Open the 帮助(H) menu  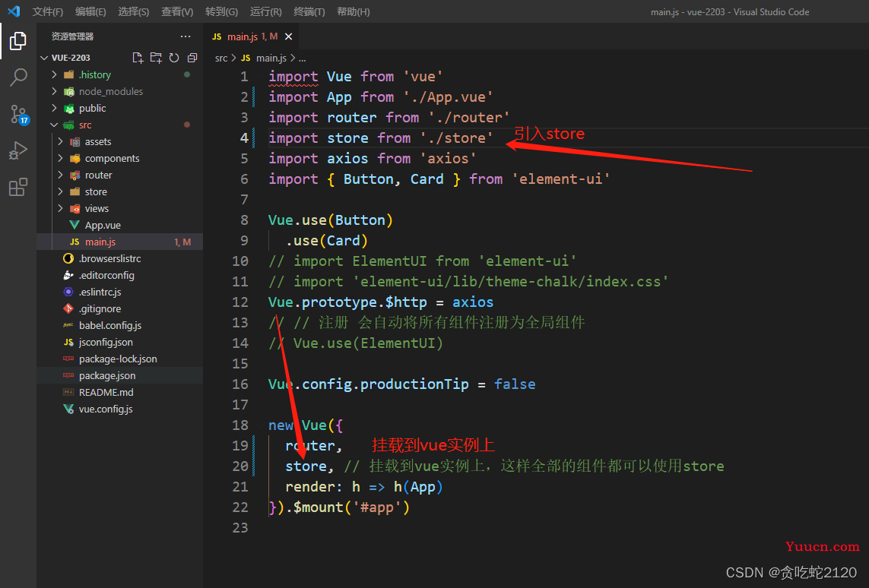354,11
